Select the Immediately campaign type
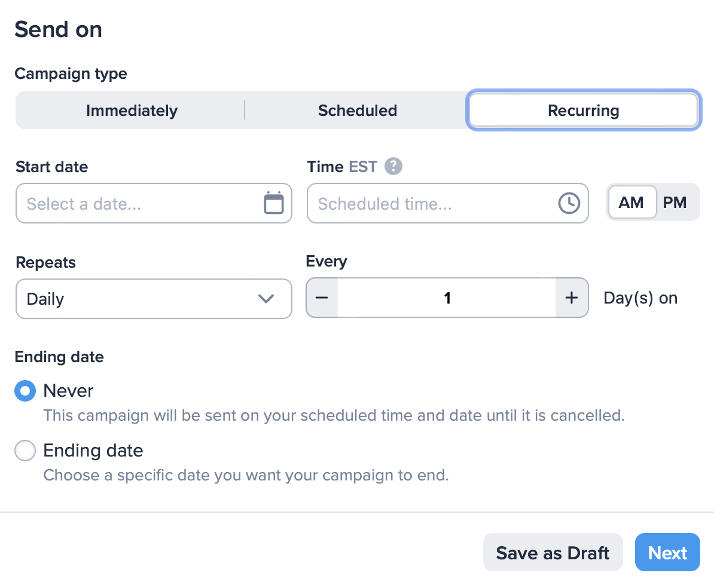 [x=132, y=110]
